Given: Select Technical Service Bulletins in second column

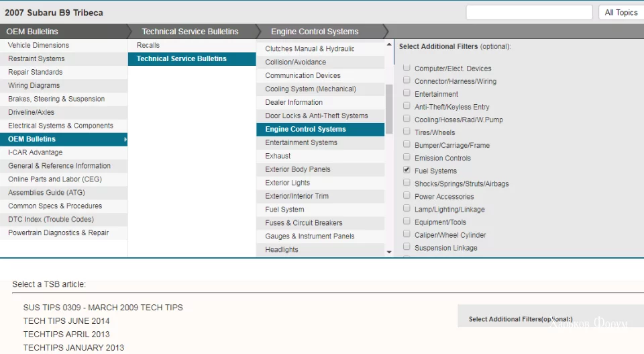Looking at the screenshot, I should tap(192, 58).
